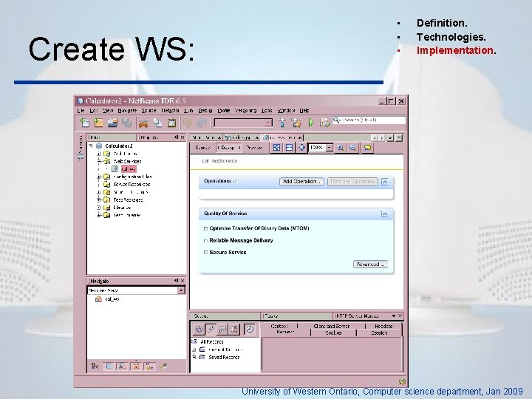This screenshot has width=532, height=399.
Task: Open the zoom percentage dropdown
Action: click(x=330, y=148)
